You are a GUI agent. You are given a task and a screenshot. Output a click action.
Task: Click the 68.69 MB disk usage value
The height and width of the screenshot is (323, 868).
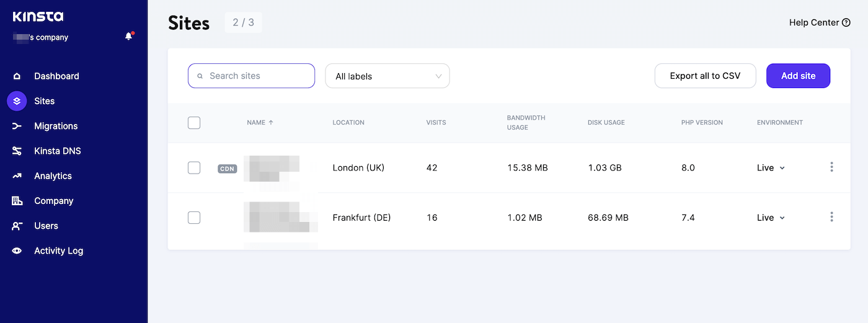(608, 218)
